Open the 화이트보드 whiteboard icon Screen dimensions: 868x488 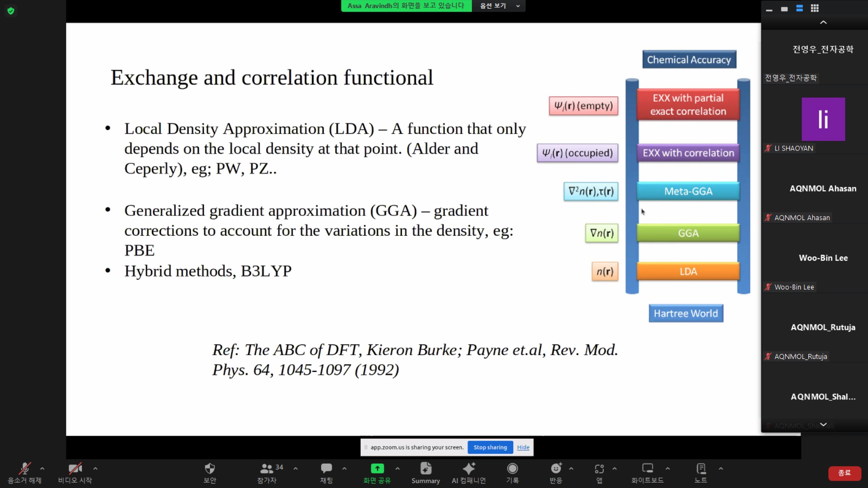[x=648, y=469]
